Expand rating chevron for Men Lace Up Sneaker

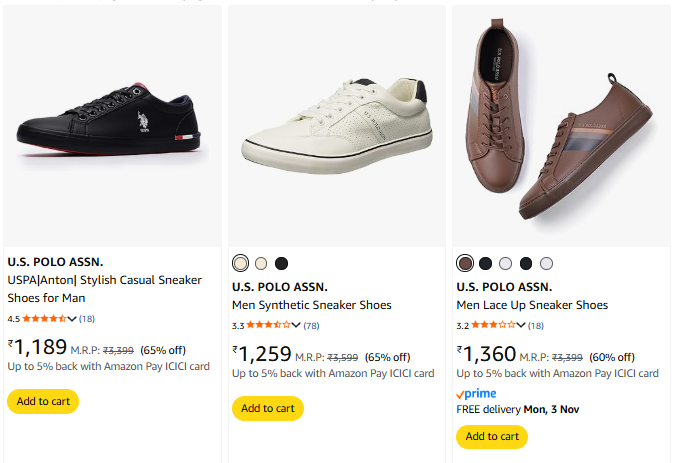(x=520, y=325)
